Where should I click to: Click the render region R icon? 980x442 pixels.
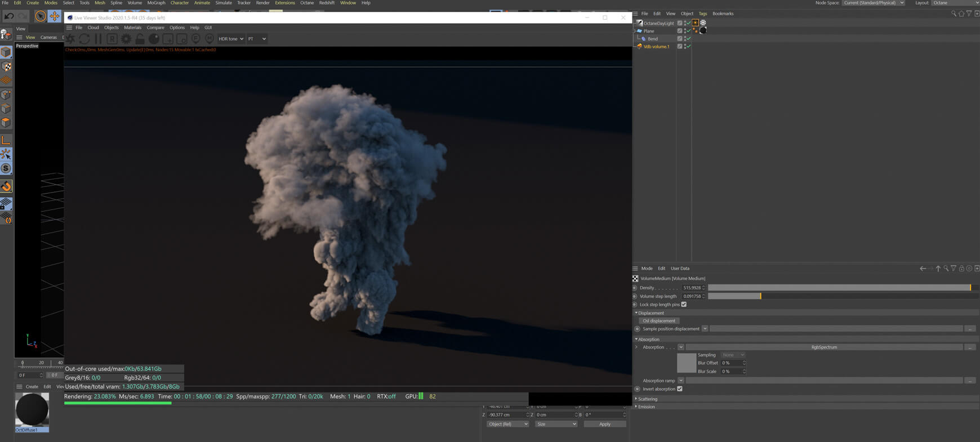click(112, 39)
